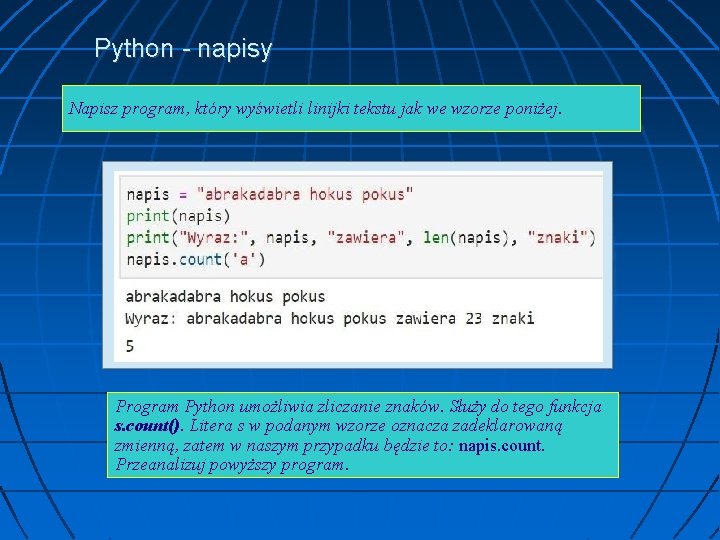This screenshot has width=720, height=540.
Task: Click the output line "Wyraz: abrakadabra hokus pokus zawiera 23 znaki"
Action: (x=330, y=318)
